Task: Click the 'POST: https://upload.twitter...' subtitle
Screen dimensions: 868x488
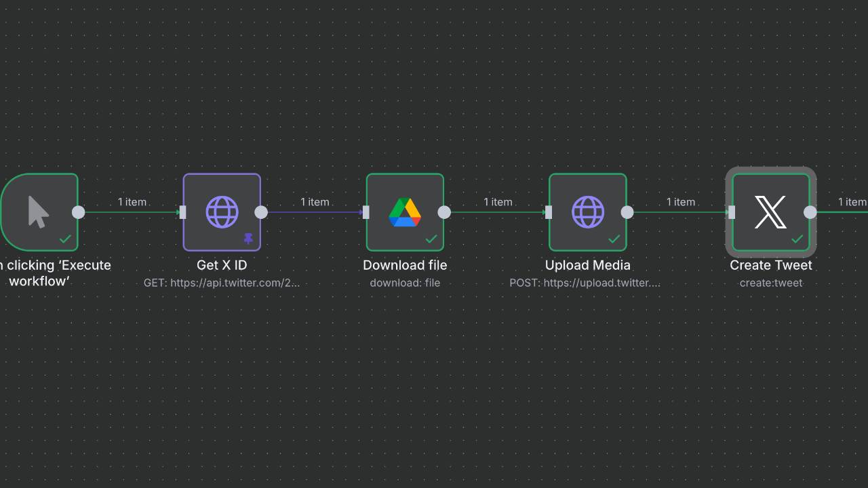Action: [x=585, y=283]
